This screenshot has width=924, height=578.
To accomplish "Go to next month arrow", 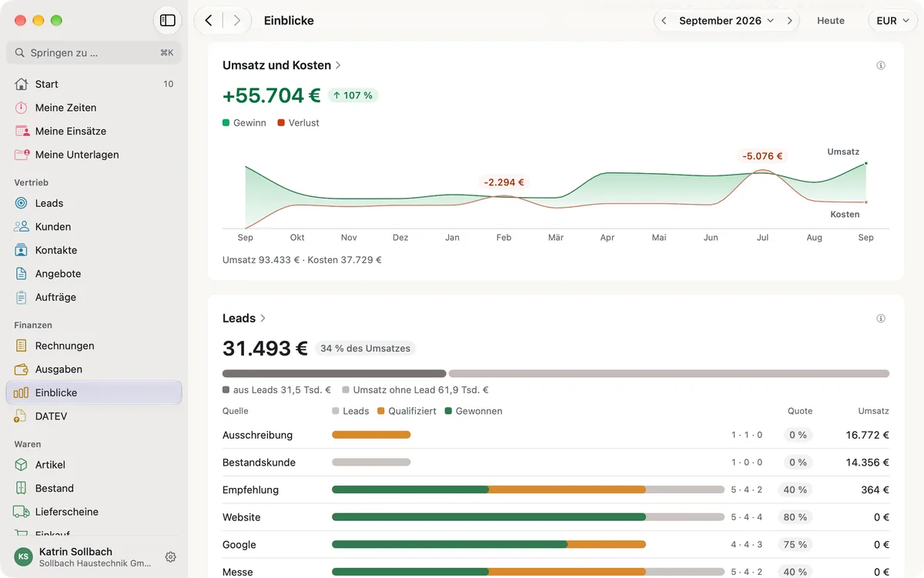I will [x=789, y=21].
